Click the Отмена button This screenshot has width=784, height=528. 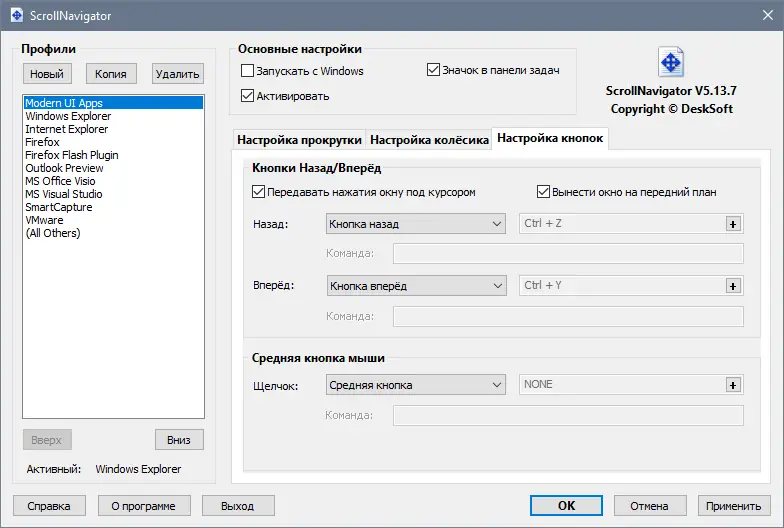[650, 506]
